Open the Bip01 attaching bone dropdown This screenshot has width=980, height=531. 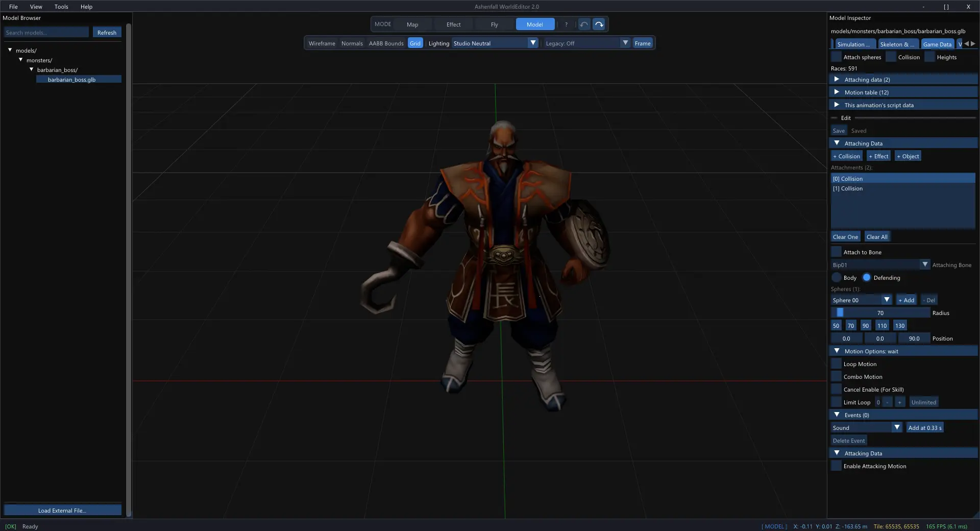coord(880,264)
